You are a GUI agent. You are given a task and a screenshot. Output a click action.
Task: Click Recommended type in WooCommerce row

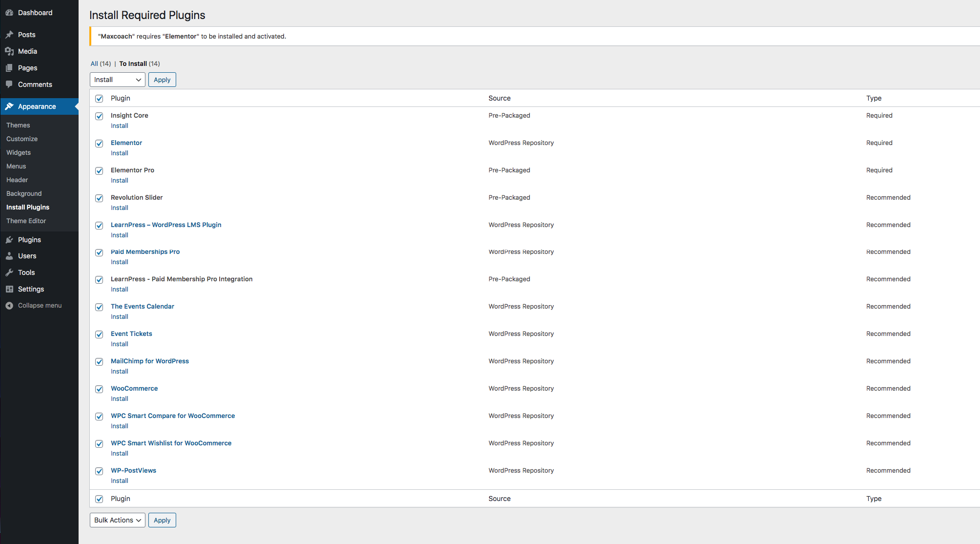pos(888,388)
